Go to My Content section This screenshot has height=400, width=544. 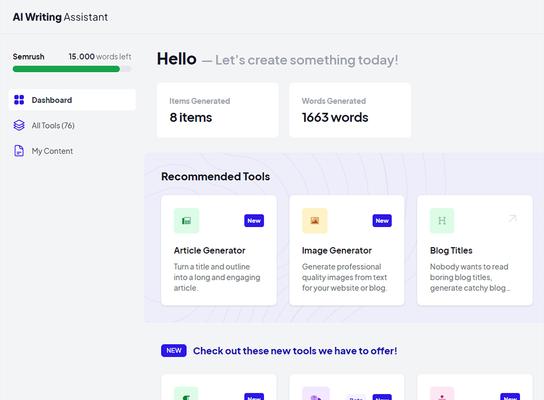click(52, 151)
